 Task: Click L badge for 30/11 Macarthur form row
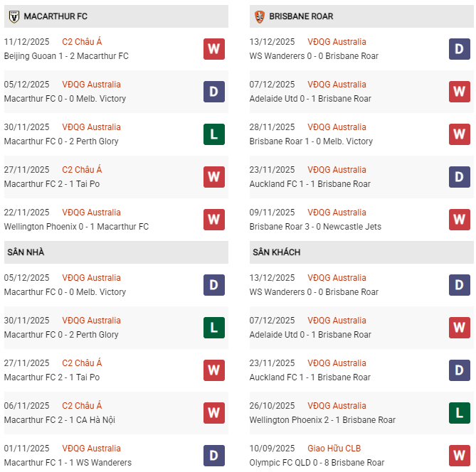[214, 134]
